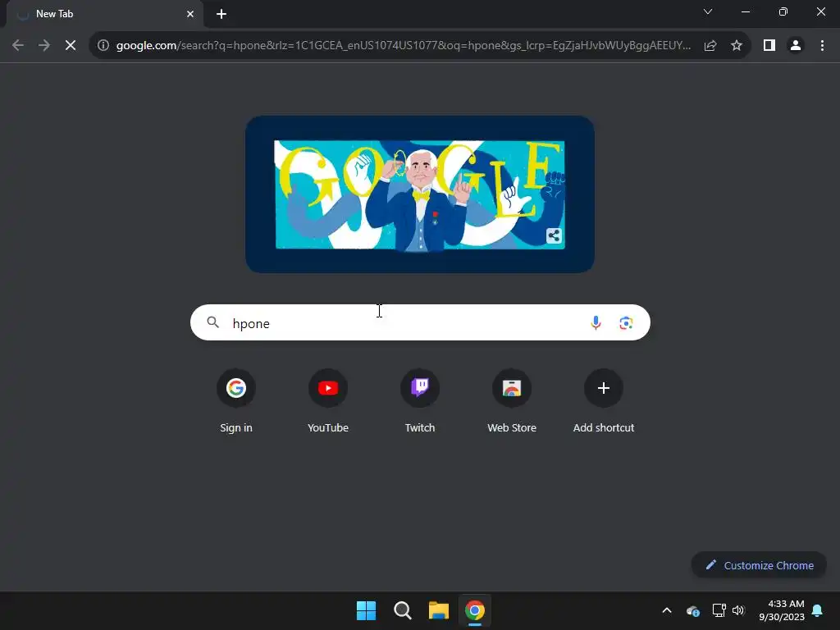Open the Twitch shortcut
This screenshot has height=630, width=840.
tap(420, 400)
